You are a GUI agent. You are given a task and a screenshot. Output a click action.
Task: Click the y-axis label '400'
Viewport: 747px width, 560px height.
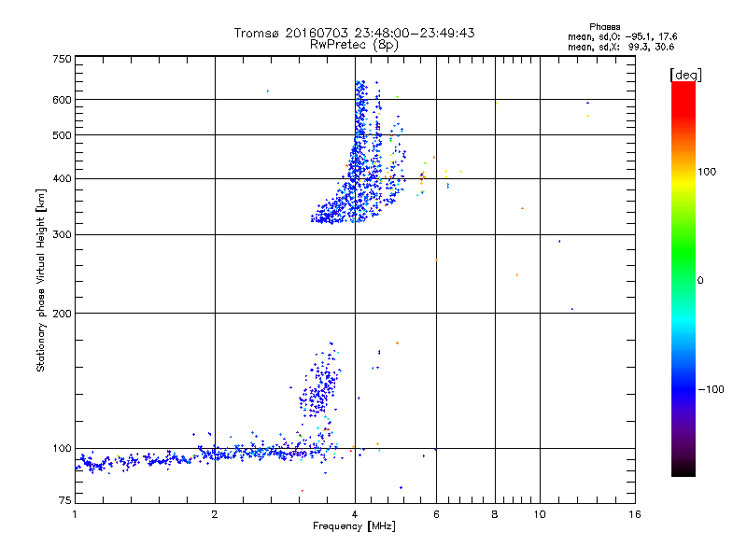click(x=62, y=178)
